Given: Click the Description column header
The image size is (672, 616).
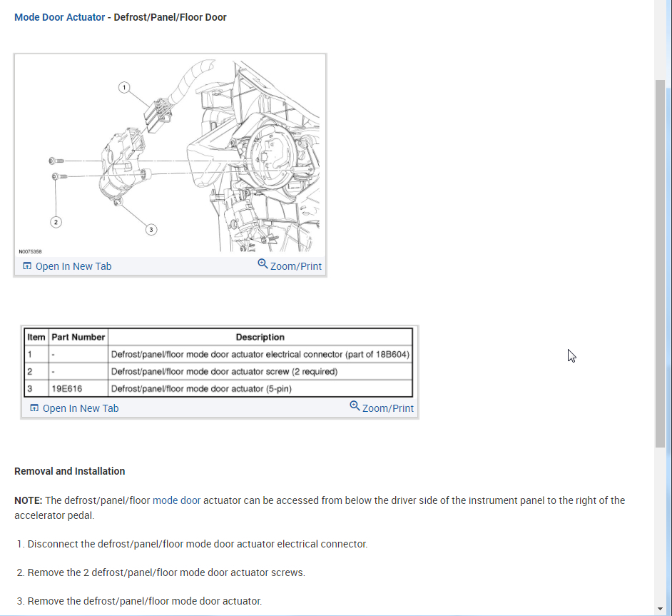Looking at the screenshot, I should click(260, 337).
